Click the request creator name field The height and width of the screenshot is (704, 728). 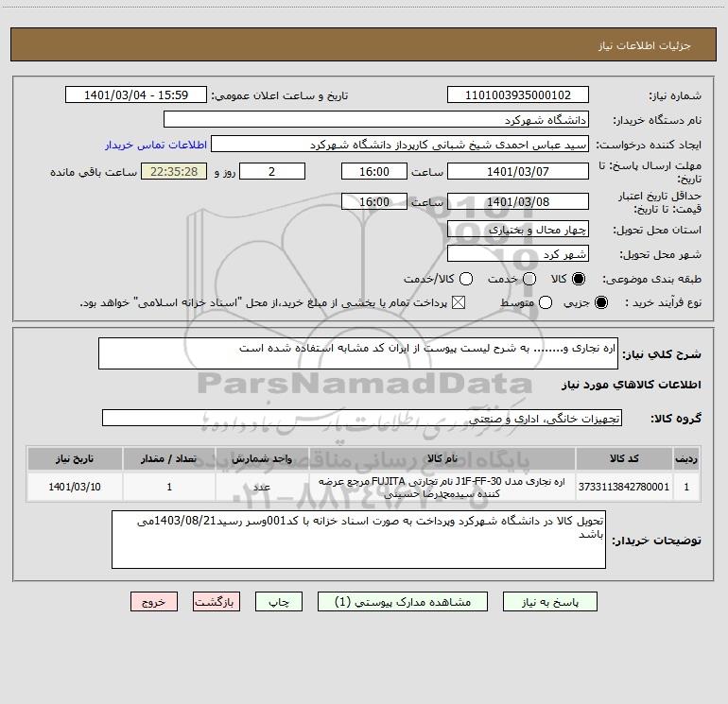point(400,145)
